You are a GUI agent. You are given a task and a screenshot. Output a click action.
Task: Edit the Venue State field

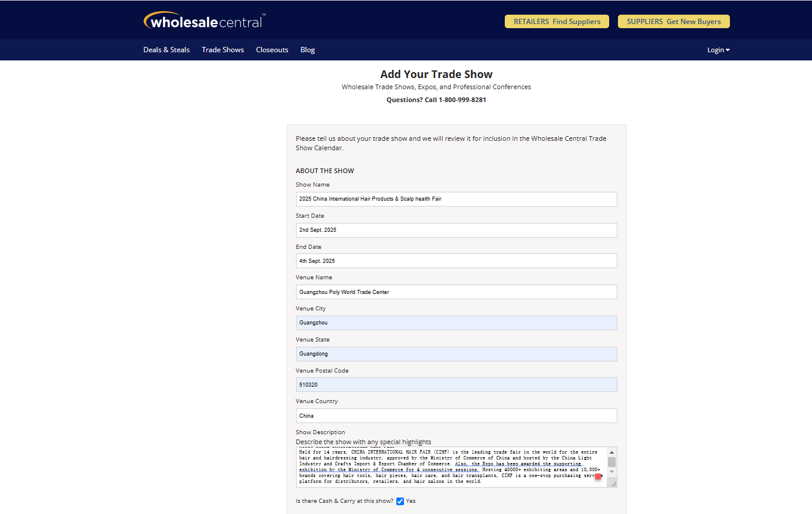456,354
